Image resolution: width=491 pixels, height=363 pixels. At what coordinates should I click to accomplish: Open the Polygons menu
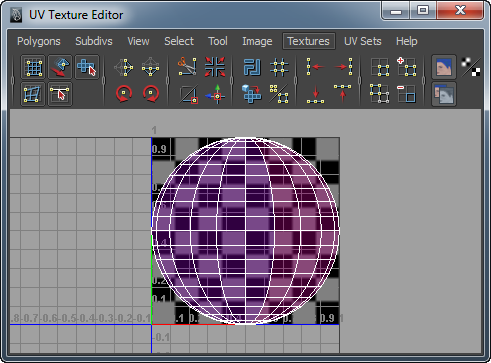[39, 41]
